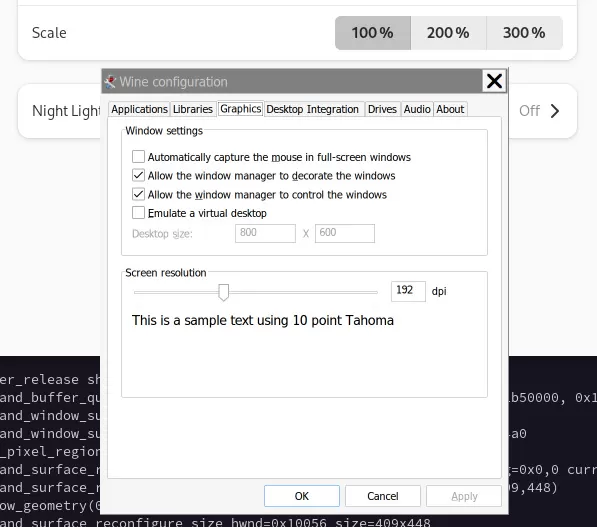
Task: Show the About tab
Action: pos(450,109)
